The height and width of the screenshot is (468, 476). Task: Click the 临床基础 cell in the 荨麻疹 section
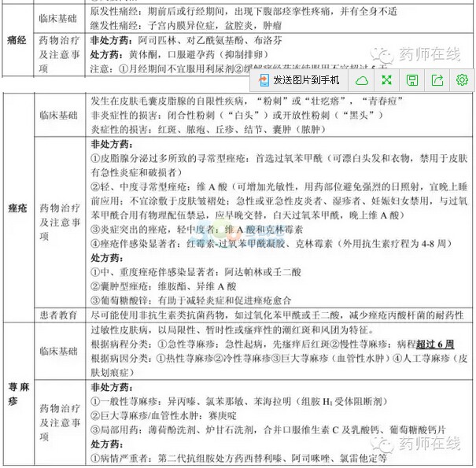pyautogui.click(x=59, y=351)
